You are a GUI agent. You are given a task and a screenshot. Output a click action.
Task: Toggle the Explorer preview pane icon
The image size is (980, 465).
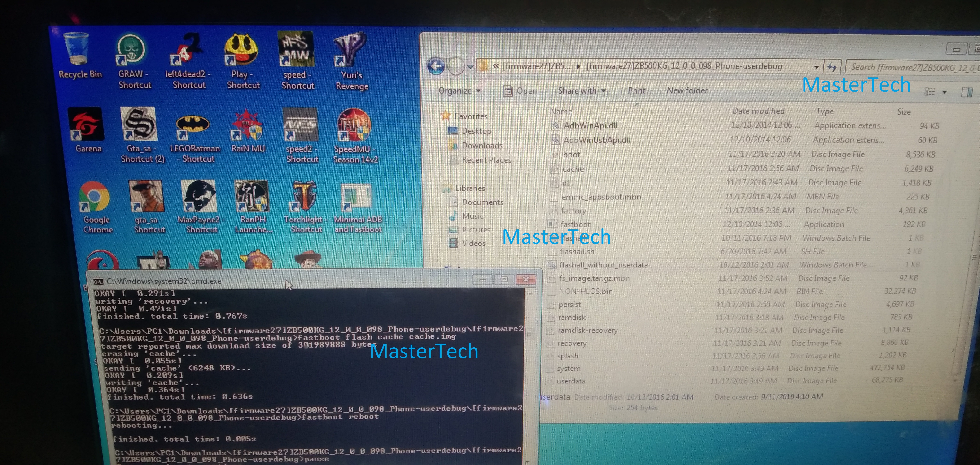966,92
